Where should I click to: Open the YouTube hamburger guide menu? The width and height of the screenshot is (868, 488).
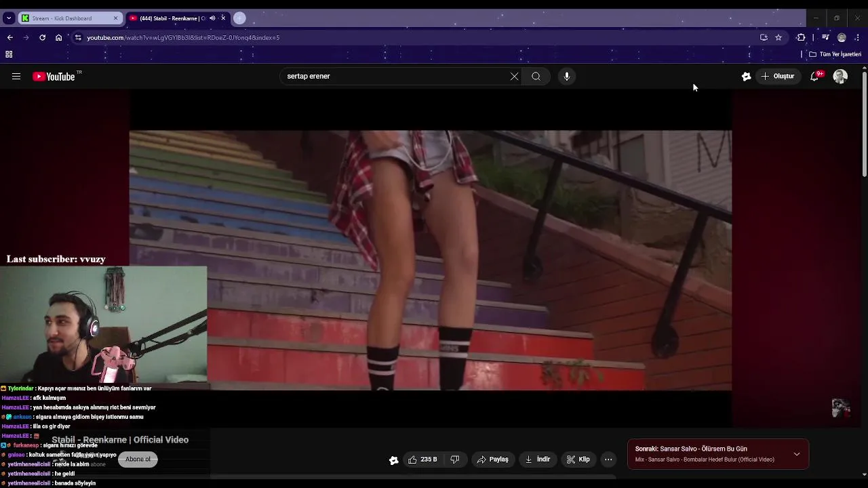[x=16, y=77]
